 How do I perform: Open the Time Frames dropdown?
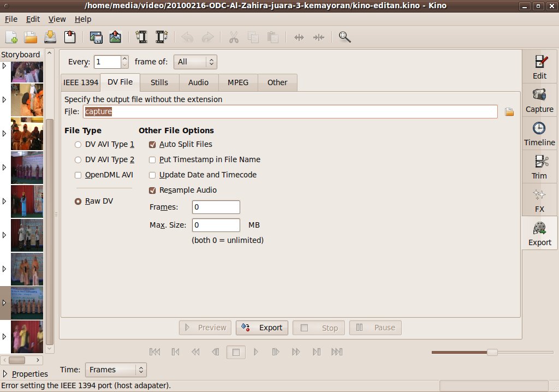pos(116,370)
